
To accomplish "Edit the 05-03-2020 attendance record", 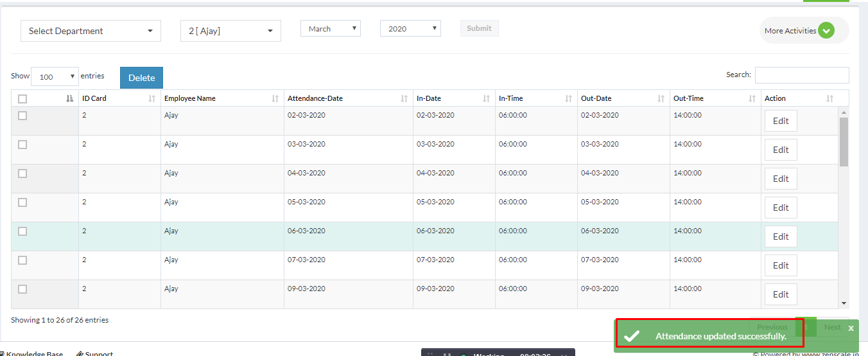I will pyautogui.click(x=781, y=208).
